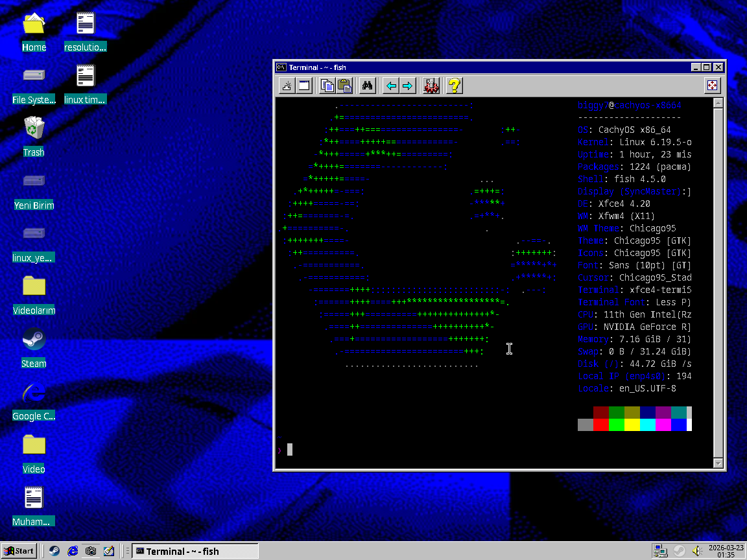747x560 pixels.
Task: Click the 'CPU: 11th Gen Intel' line
Action: (x=635, y=315)
